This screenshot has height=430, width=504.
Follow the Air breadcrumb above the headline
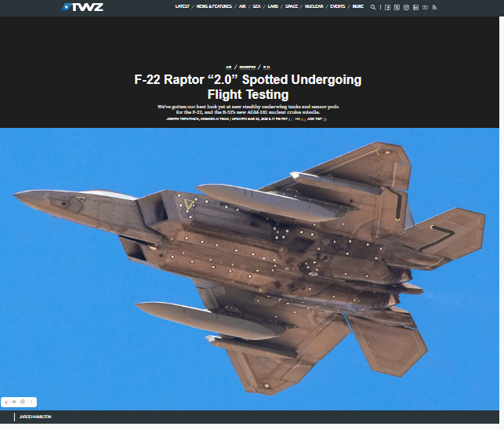click(229, 67)
